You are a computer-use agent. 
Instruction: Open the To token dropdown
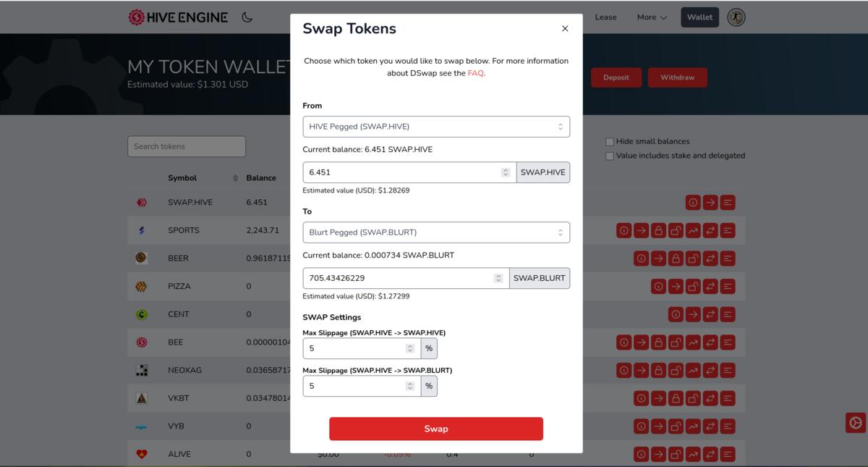(x=436, y=232)
